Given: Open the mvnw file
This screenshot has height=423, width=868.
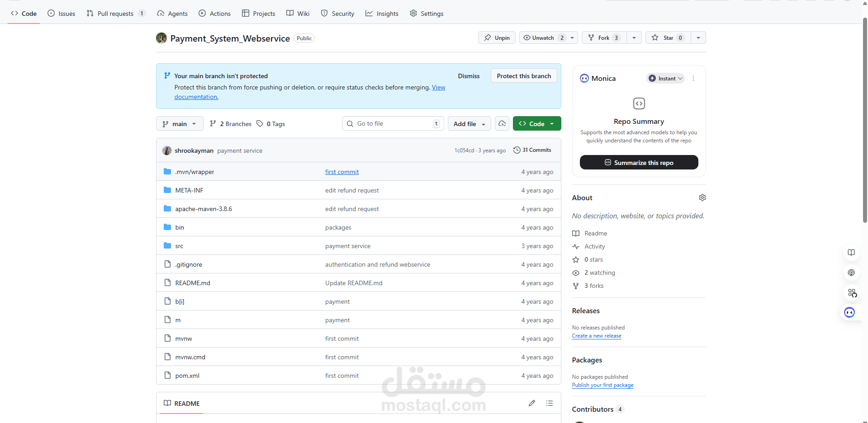Looking at the screenshot, I should 184,338.
